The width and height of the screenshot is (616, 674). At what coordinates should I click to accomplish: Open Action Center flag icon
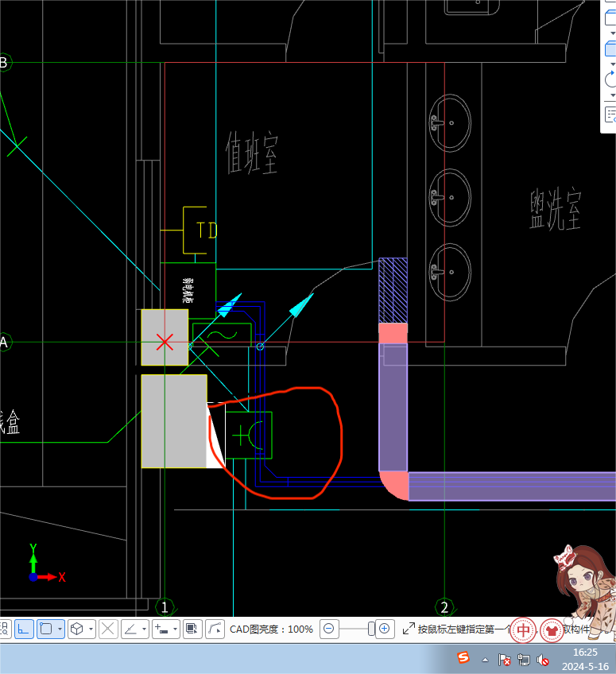click(x=504, y=660)
